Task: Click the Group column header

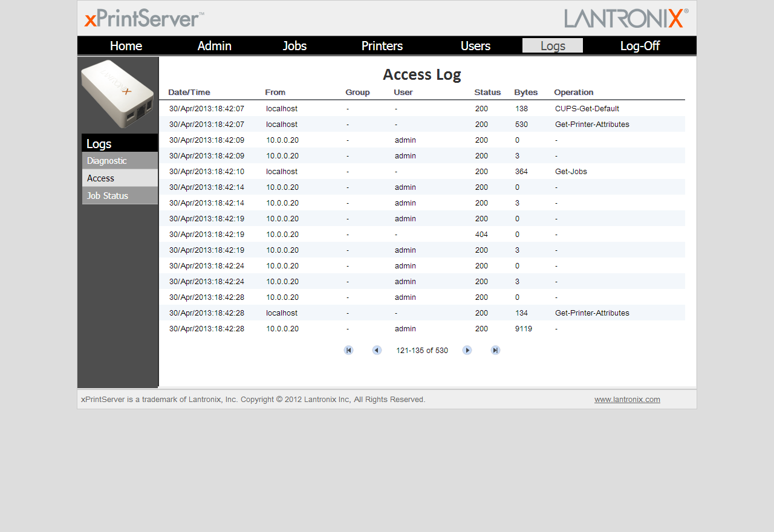Action: click(x=357, y=92)
